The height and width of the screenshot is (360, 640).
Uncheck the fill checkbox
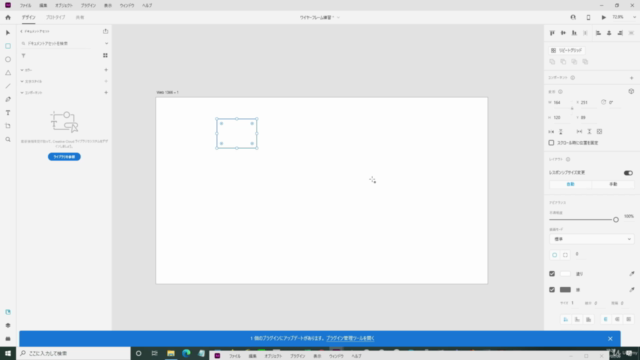tap(552, 274)
